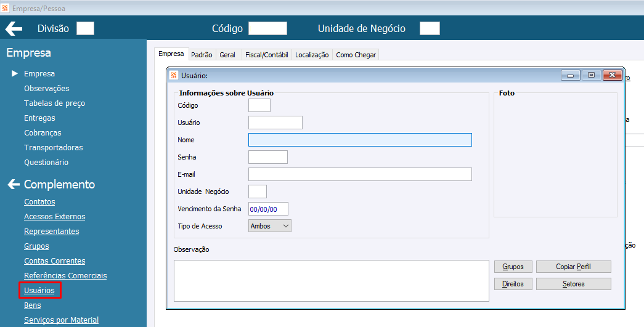Click the Copiar Perfil button
644x327 pixels.
pyautogui.click(x=573, y=267)
